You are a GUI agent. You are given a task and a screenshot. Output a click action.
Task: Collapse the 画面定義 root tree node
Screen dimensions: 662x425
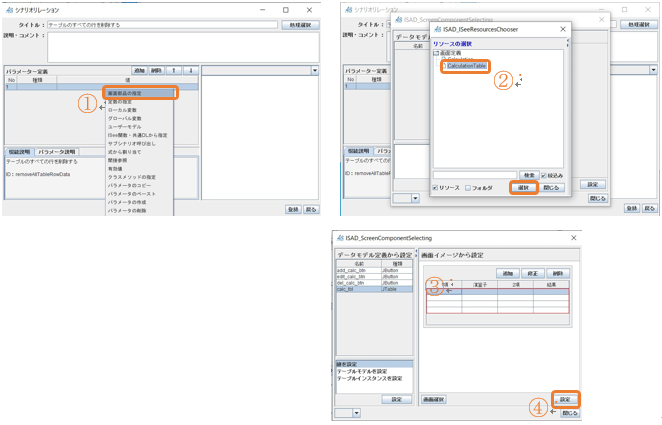pyautogui.click(x=436, y=53)
